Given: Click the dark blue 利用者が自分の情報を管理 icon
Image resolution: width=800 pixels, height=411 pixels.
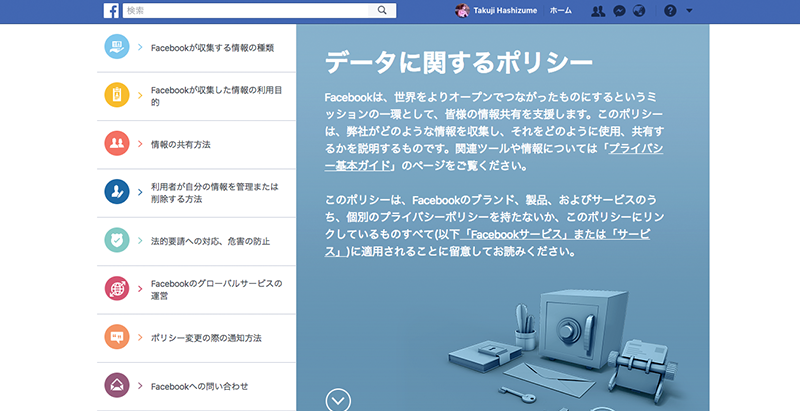Looking at the screenshot, I should click(x=117, y=192).
